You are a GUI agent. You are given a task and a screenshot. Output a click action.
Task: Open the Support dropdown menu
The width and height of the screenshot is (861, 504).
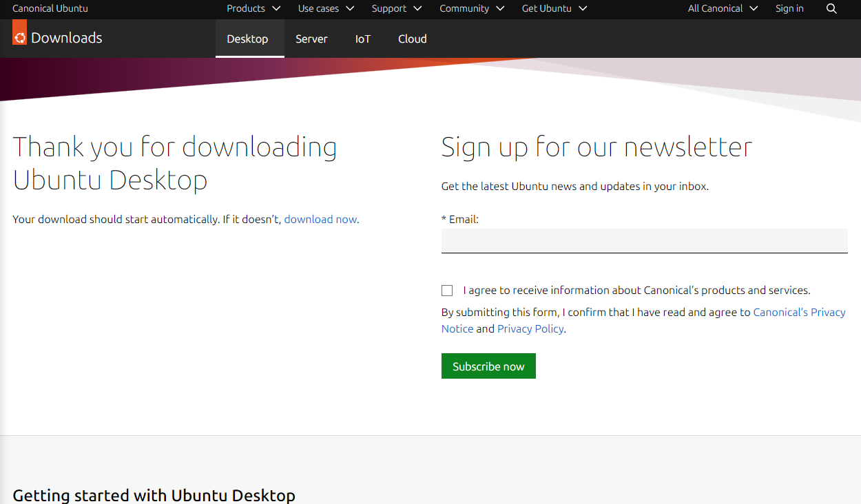click(x=397, y=9)
